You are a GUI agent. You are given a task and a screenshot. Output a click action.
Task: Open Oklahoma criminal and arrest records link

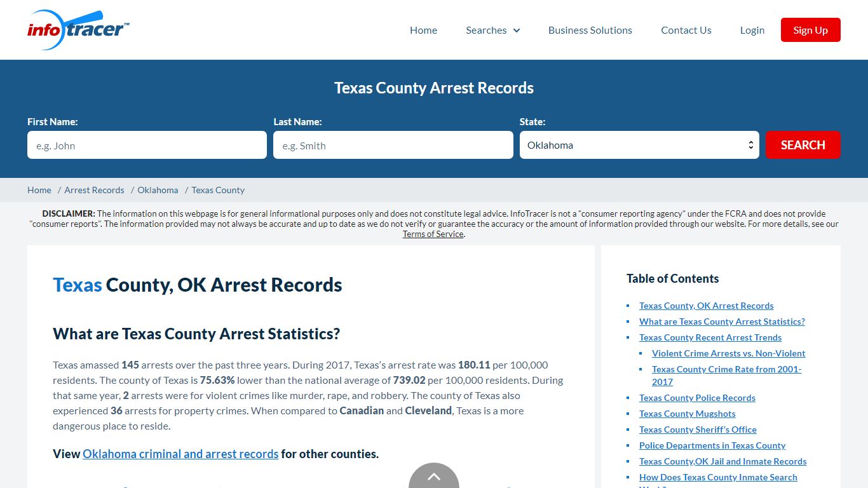[x=180, y=454]
